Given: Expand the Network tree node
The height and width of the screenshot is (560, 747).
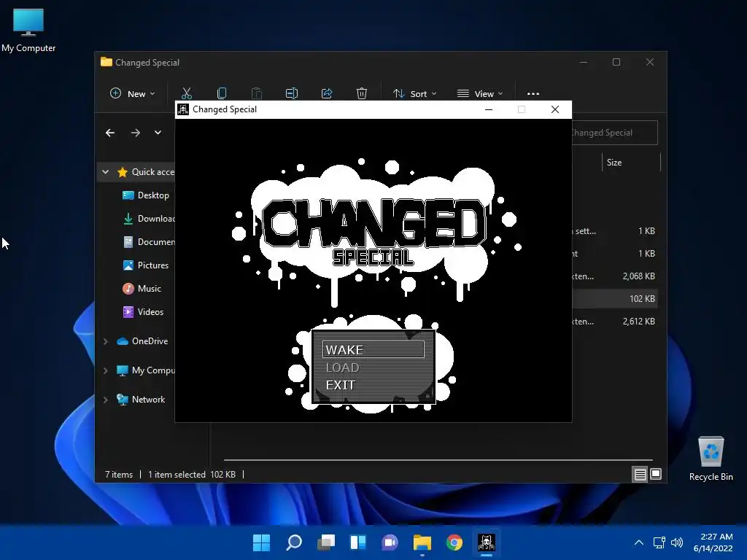Looking at the screenshot, I should [x=105, y=400].
